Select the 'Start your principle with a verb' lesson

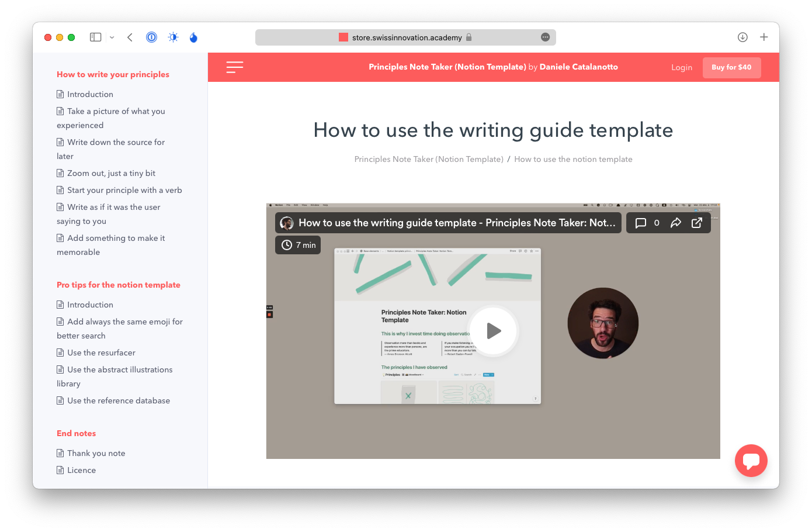point(124,190)
